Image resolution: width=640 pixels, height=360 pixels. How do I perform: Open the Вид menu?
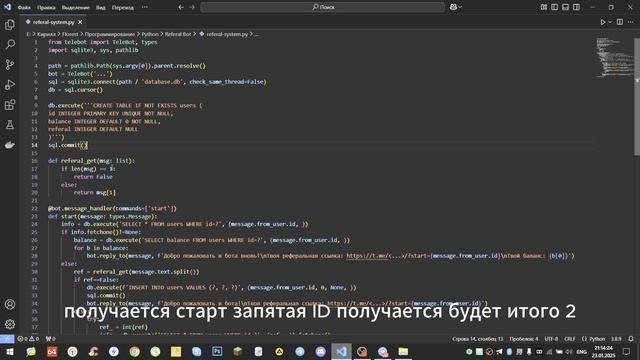point(101,7)
